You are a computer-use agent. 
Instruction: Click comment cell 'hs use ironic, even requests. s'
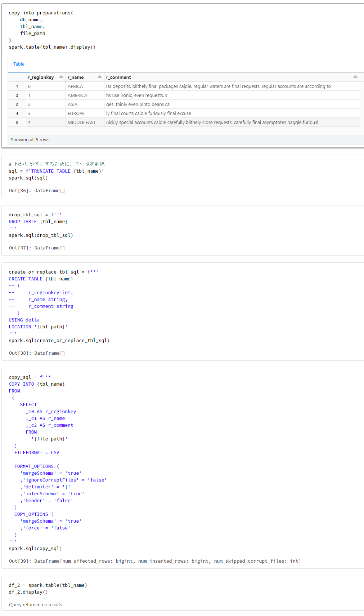coord(232,96)
